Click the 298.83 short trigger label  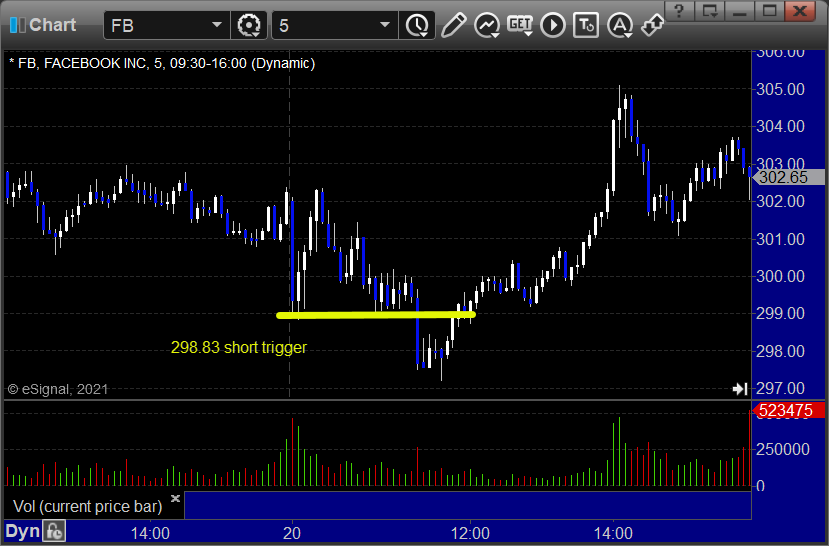238,347
